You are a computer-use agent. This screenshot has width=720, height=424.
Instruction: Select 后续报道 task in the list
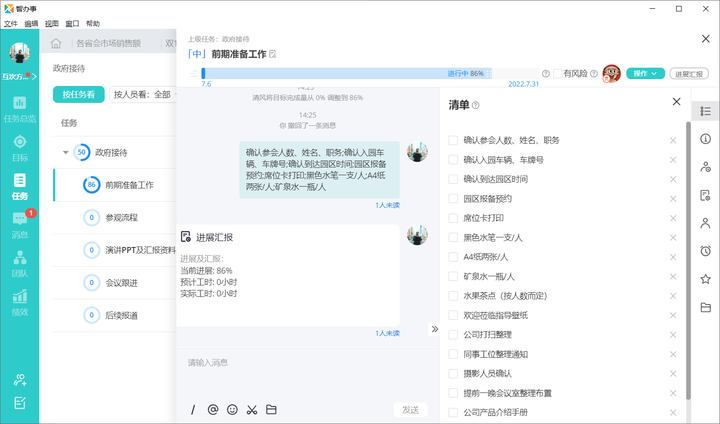coord(122,315)
